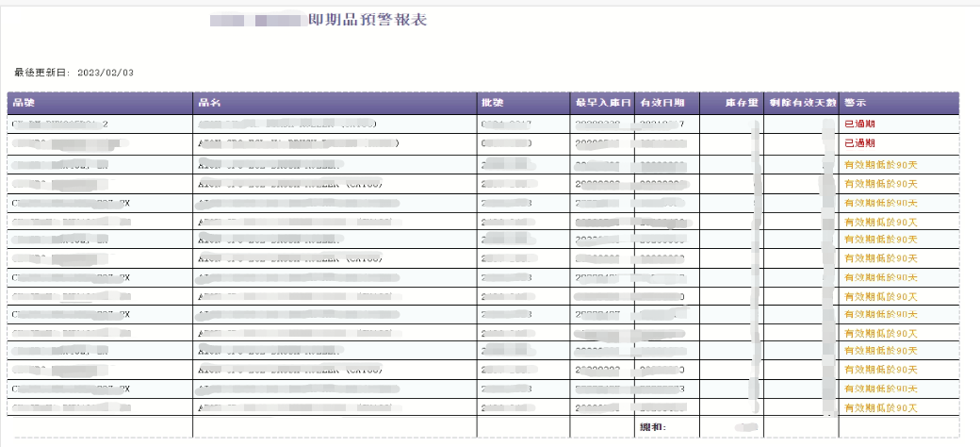Select the 庫存量 column header
Image resolution: width=980 pixels, height=447 pixels.
(x=742, y=102)
